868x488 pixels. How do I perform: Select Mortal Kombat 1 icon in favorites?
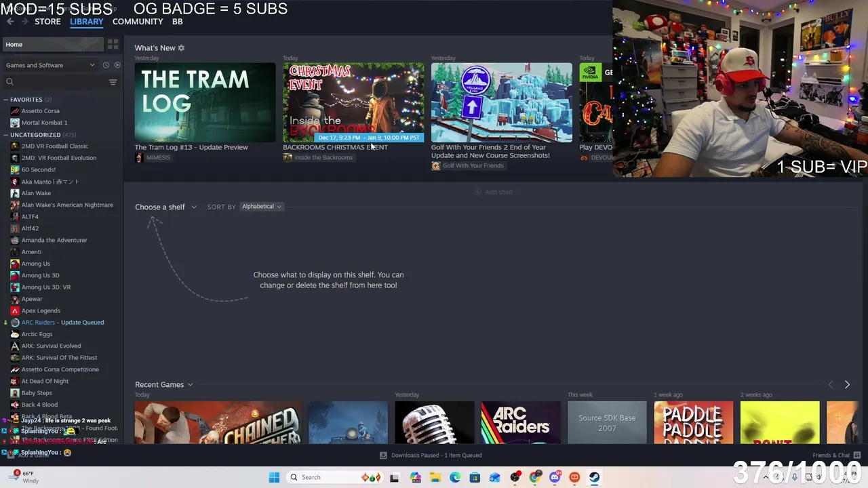(x=15, y=123)
